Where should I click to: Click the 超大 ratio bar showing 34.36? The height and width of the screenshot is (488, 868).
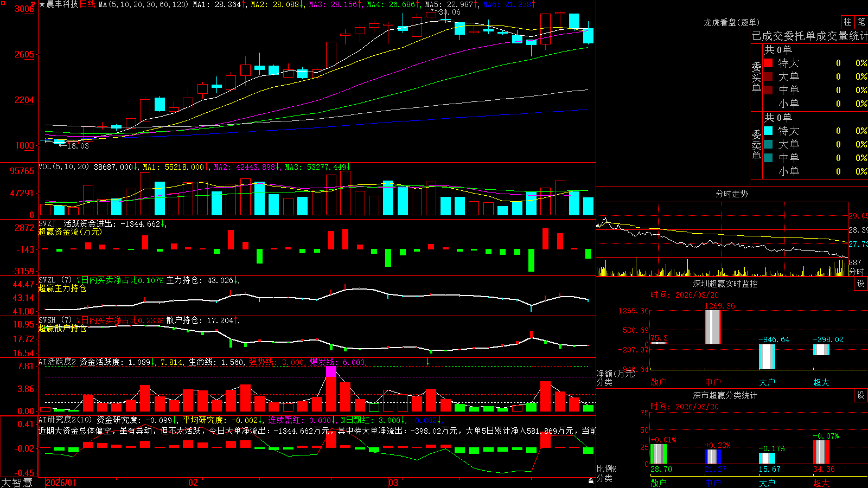point(821,452)
